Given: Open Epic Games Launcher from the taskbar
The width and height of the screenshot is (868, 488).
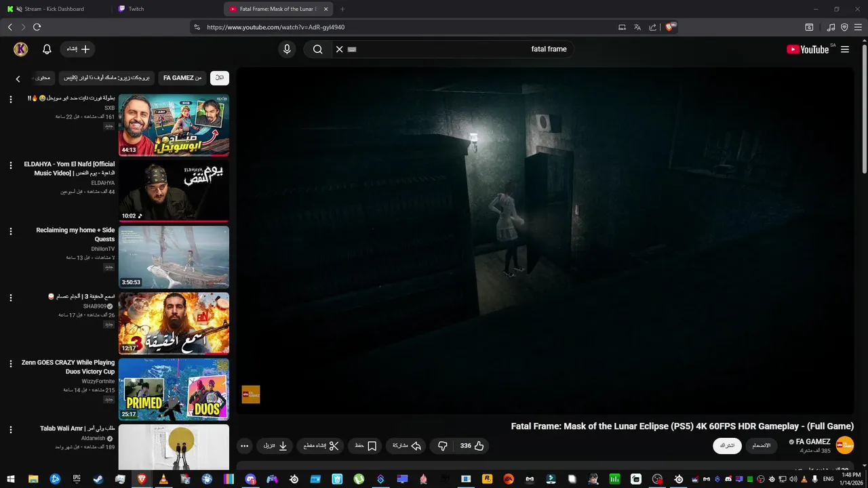Looking at the screenshot, I should [x=77, y=479].
